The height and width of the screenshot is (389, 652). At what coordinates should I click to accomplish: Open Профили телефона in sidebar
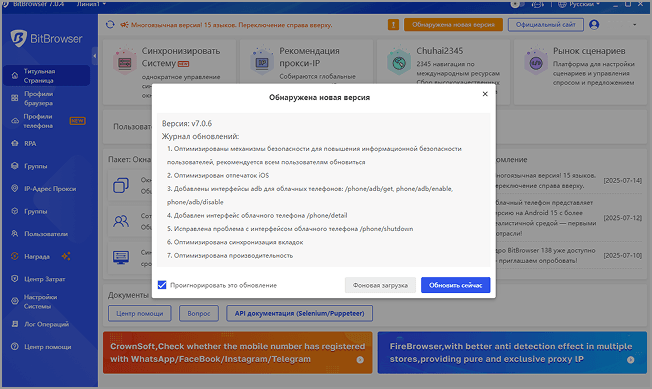pyautogui.click(x=46, y=121)
